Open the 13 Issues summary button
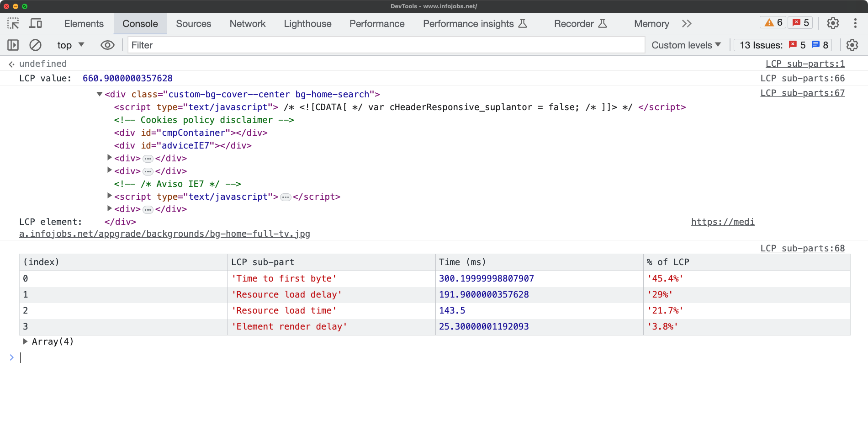 coord(783,45)
